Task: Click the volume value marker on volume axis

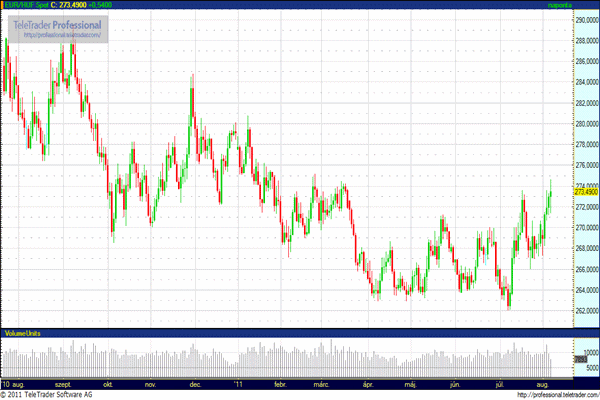Action: [580, 359]
